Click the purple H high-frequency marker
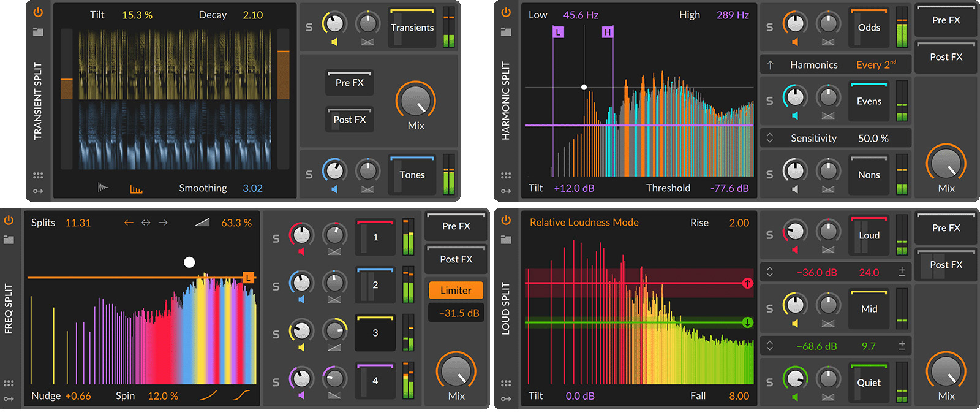980x415 pixels. click(x=607, y=32)
